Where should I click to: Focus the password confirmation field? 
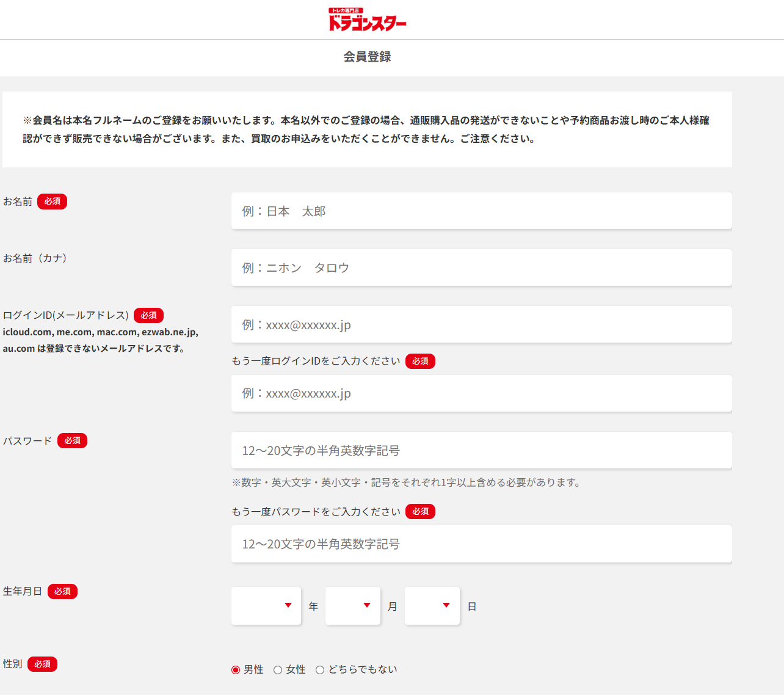click(481, 544)
